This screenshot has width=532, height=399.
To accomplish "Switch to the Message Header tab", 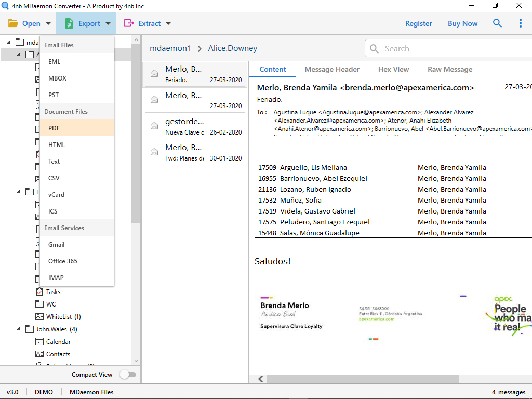I will 332,69.
